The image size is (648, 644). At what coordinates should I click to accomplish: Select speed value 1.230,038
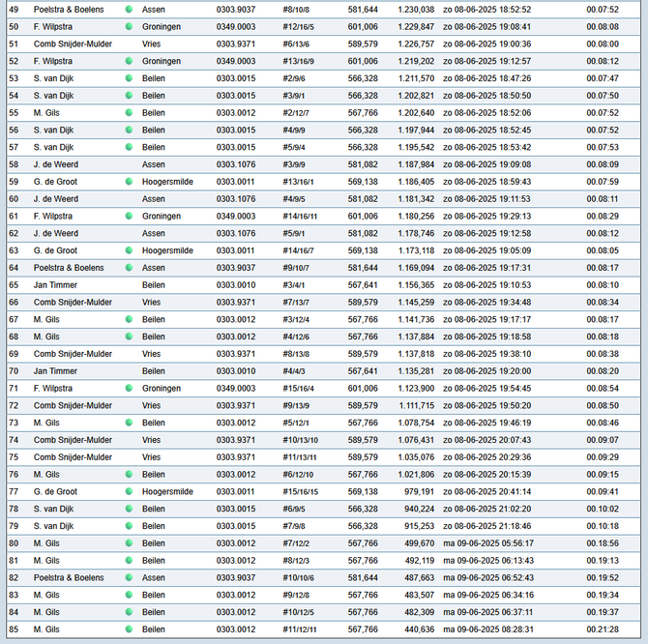pyautogui.click(x=416, y=10)
